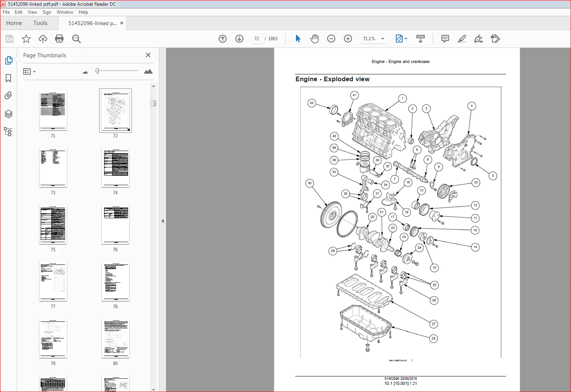Open the File menu
The image size is (571, 392).
click(6, 12)
